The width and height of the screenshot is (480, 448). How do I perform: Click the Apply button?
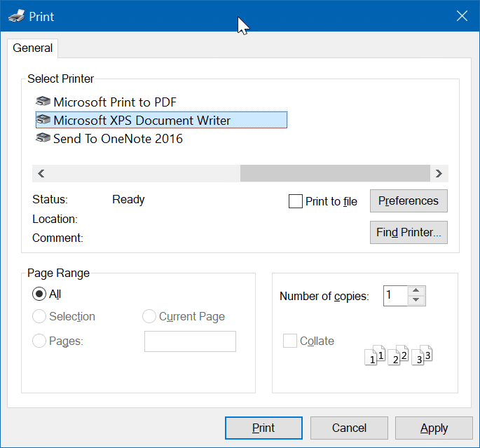[434, 428]
